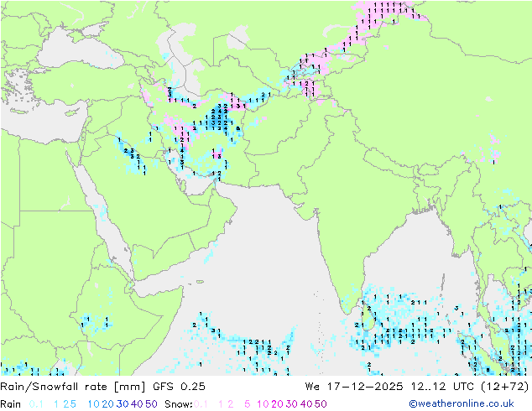Open the weatheronline.co.uk copyright link
The height and width of the screenshot is (411, 532).
(x=462, y=403)
